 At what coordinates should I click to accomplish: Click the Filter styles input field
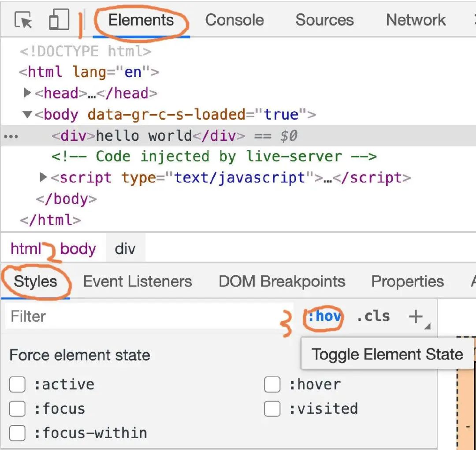pos(149,316)
